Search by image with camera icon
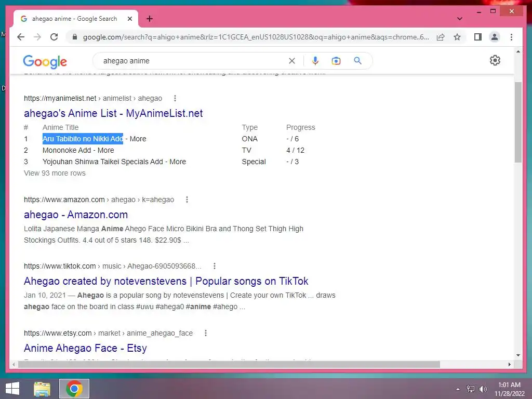 point(336,61)
